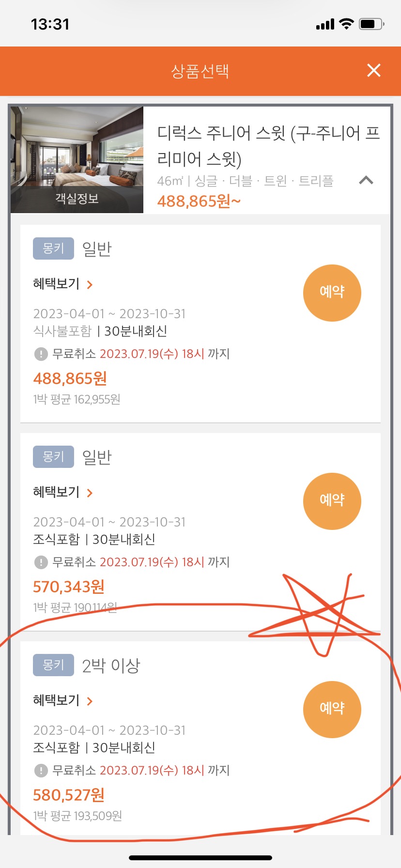Image resolution: width=401 pixels, height=868 pixels.
Task: Tap the 몽키 badge next to 2박 이상
Action: 53,665
